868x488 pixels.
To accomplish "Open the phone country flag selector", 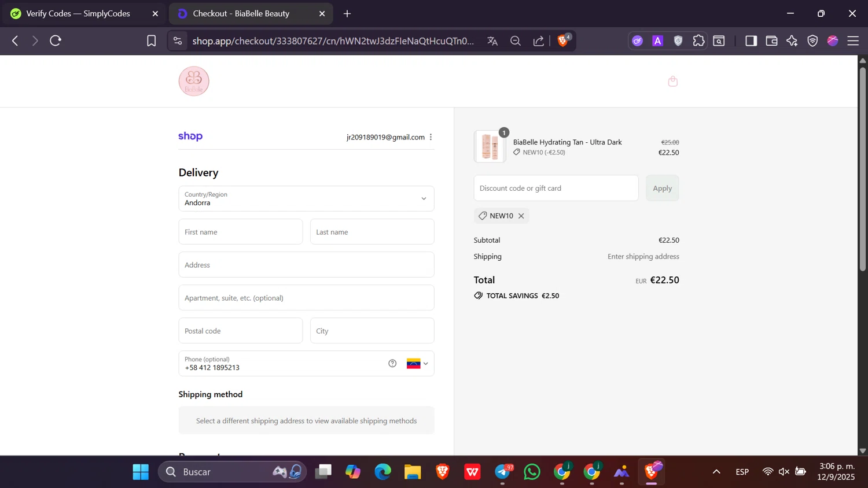I will click(x=417, y=364).
